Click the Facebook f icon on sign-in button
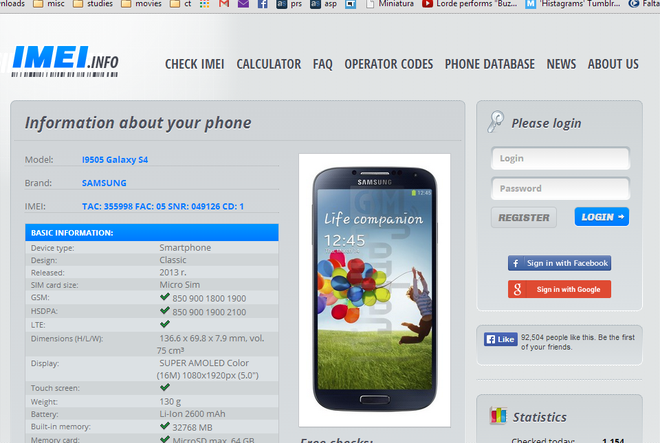The width and height of the screenshot is (660, 443). (x=516, y=263)
